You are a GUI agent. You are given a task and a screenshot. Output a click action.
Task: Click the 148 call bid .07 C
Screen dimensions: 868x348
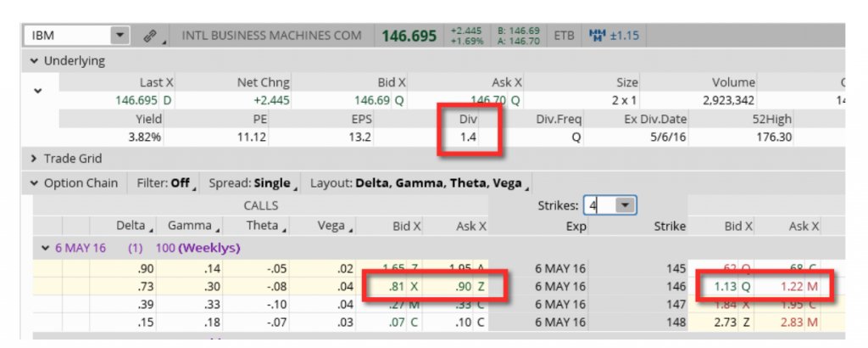pos(405,322)
